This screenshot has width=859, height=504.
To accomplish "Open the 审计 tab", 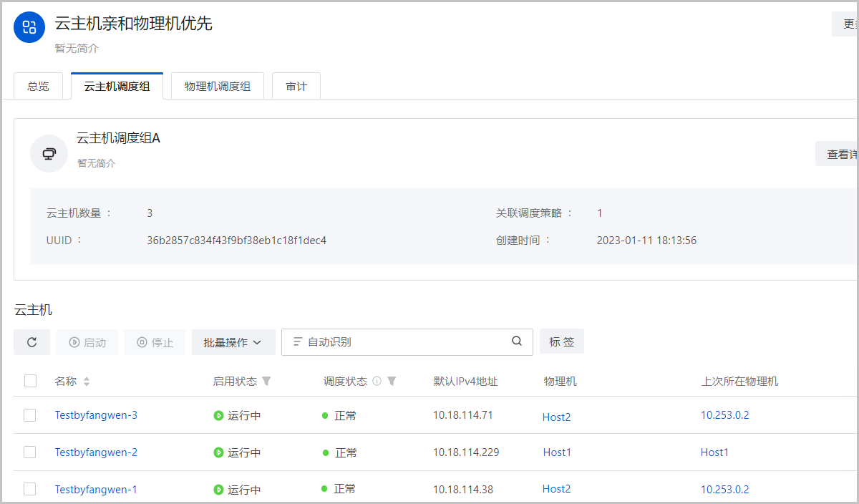I will click(x=296, y=86).
